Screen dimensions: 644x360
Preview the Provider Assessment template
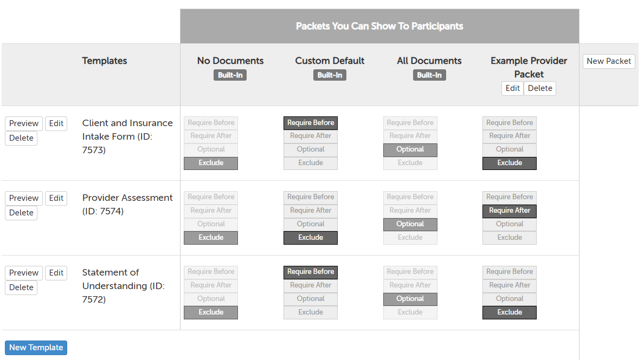[x=23, y=198]
